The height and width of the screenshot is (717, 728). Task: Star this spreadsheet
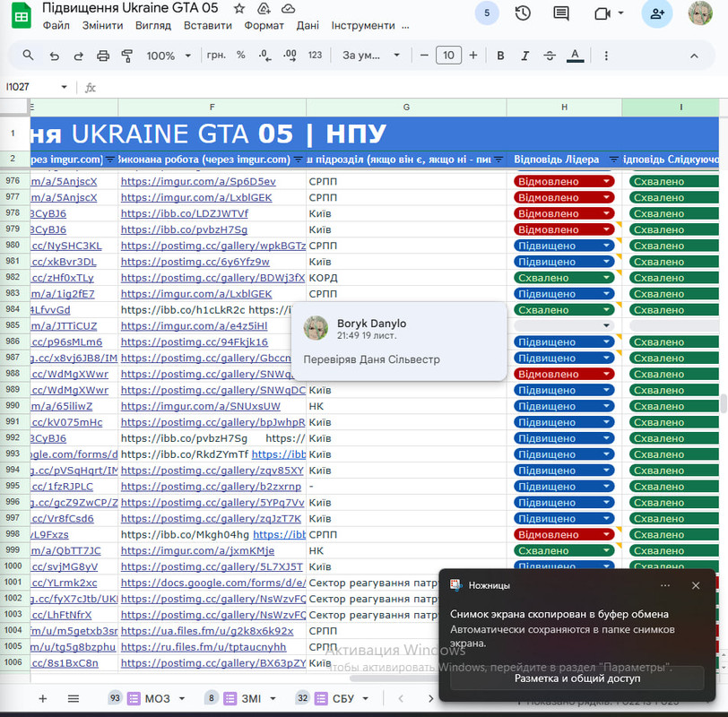[239, 8]
